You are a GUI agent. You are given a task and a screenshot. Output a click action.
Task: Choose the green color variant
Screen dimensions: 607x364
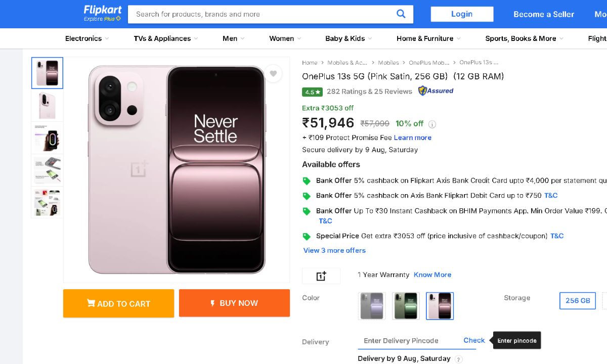pos(406,306)
